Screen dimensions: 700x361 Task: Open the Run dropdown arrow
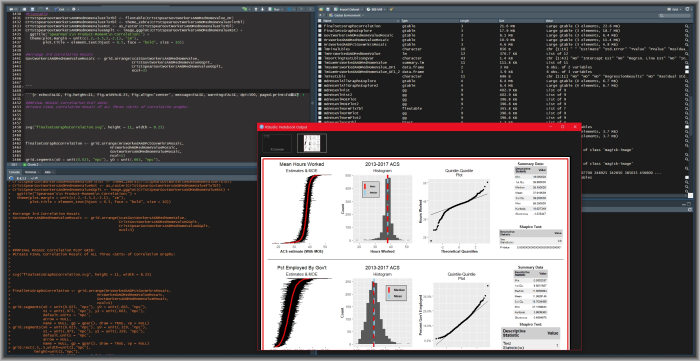(x=282, y=9)
